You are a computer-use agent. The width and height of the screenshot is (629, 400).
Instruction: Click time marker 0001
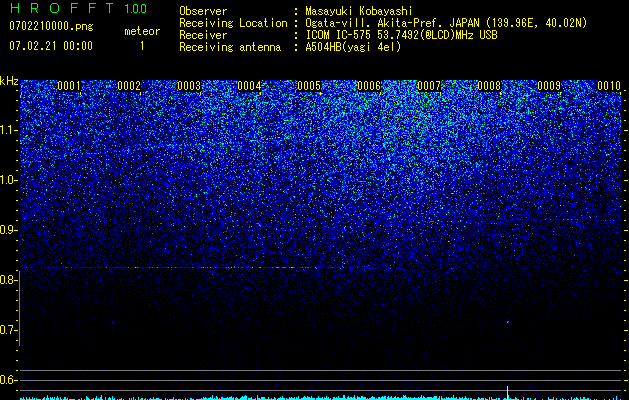[69, 86]
